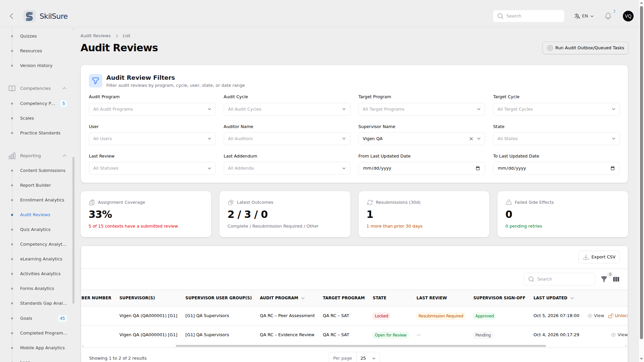
Task: Open the Audit Cycle dropdown
Action: point(287,109)
